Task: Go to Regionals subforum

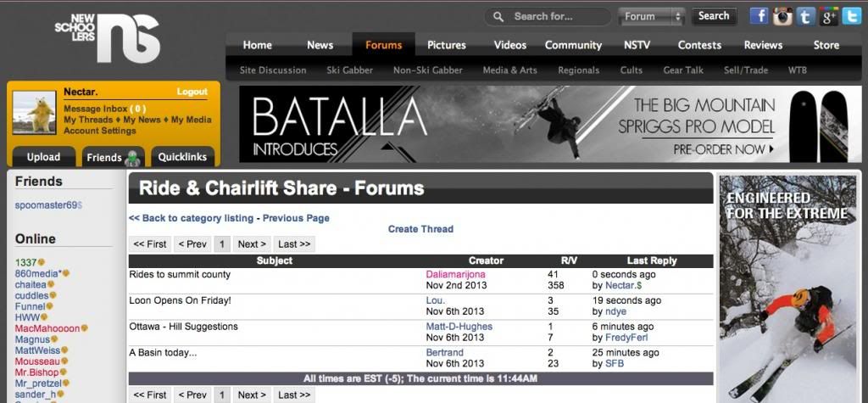Action: pyautogui.click(x=578, y=70)
